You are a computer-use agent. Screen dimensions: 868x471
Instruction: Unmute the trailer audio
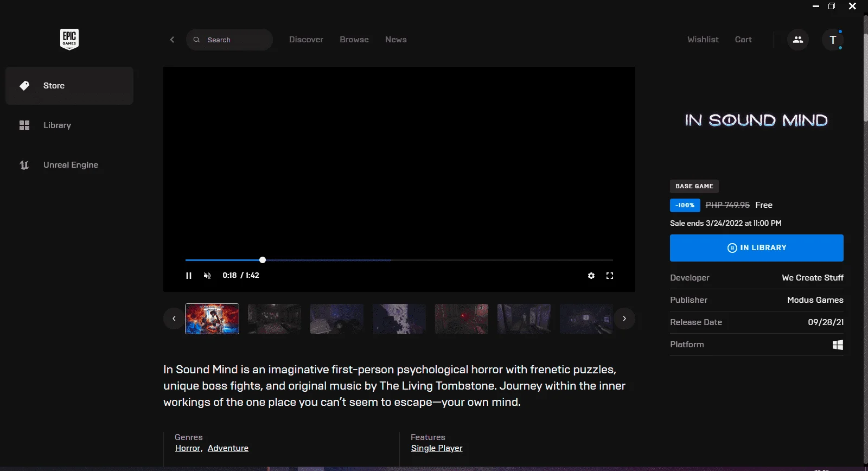click(207, 276)
